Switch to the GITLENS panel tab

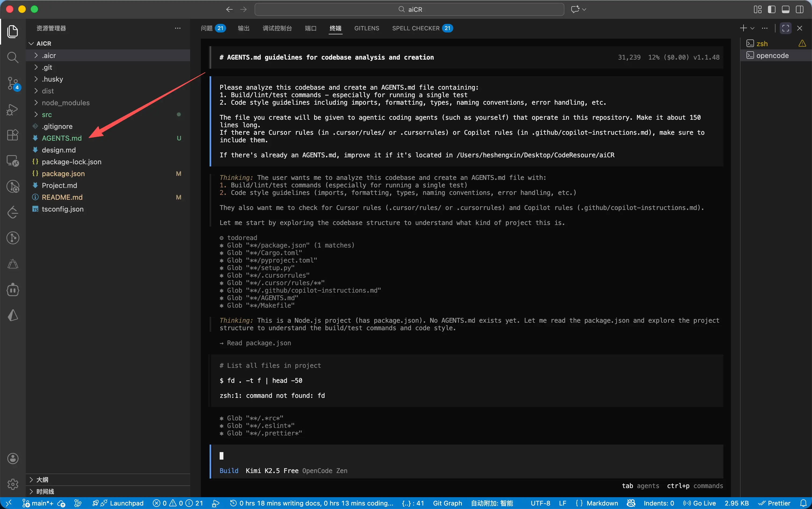coord(367,28)
